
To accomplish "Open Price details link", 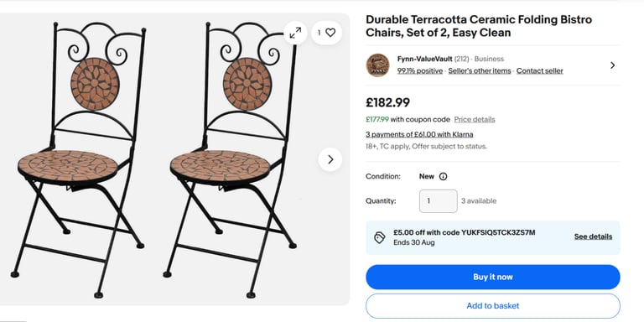I will coord(475,120).
